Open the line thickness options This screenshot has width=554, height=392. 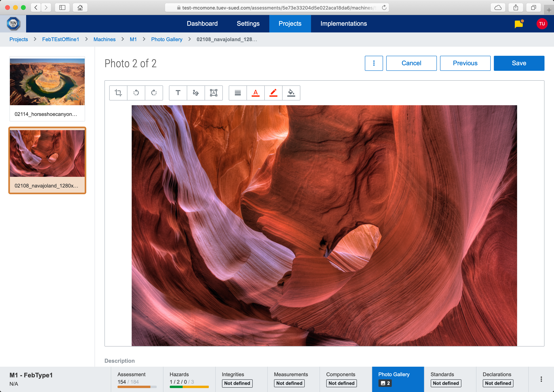[238, 93]
